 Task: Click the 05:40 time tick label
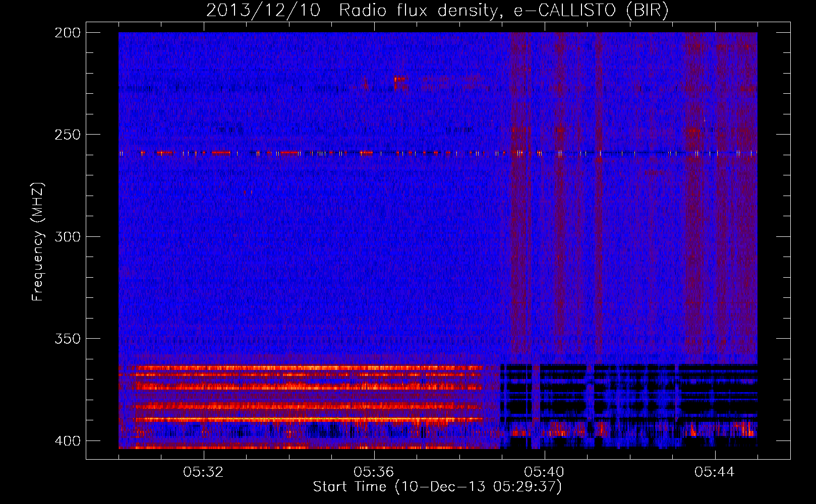coord(544,472)
